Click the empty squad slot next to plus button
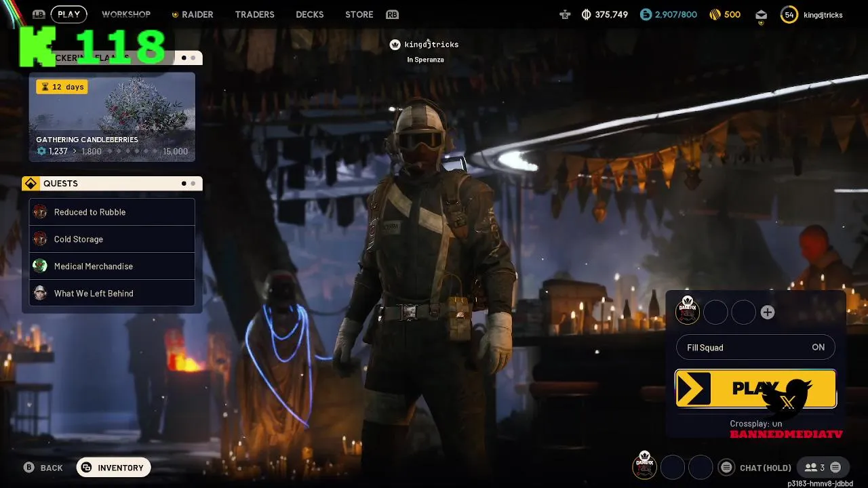The image size is (868, 488). point(743,312)
